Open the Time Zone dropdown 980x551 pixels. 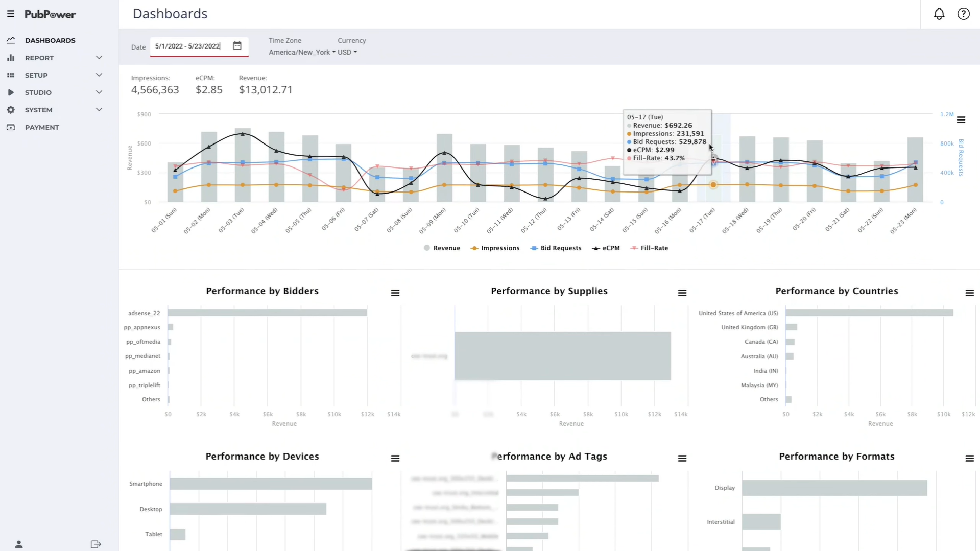point(300,52)
